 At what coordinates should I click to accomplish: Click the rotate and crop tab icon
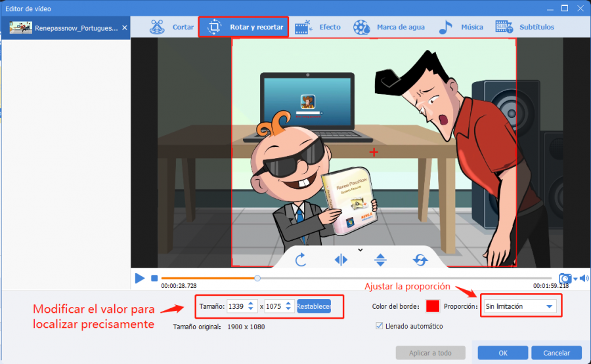click(x=214, y=27)
